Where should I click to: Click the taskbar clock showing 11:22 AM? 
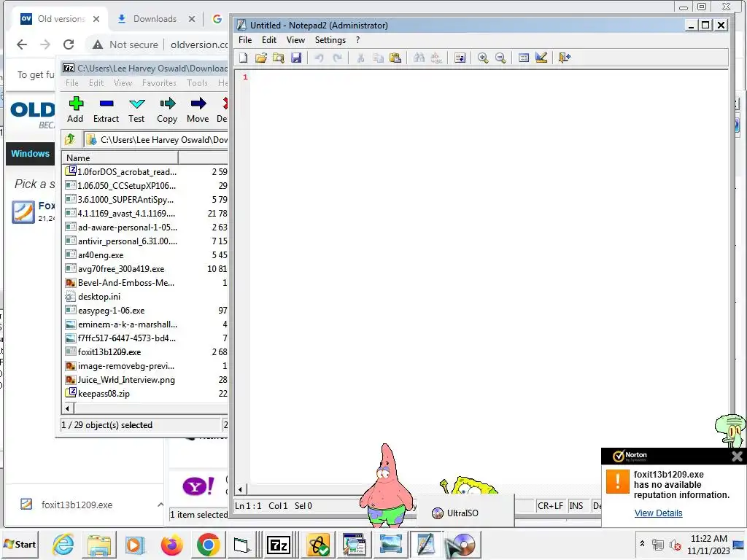[x=708, y=544]
